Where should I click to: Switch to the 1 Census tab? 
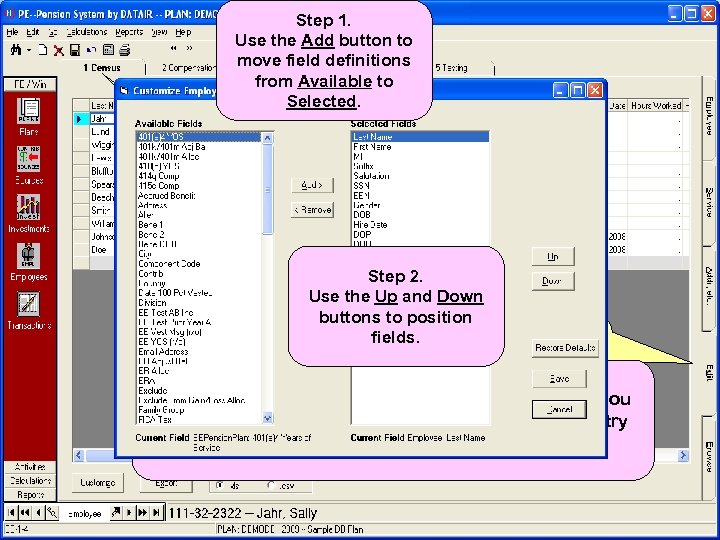102,68
